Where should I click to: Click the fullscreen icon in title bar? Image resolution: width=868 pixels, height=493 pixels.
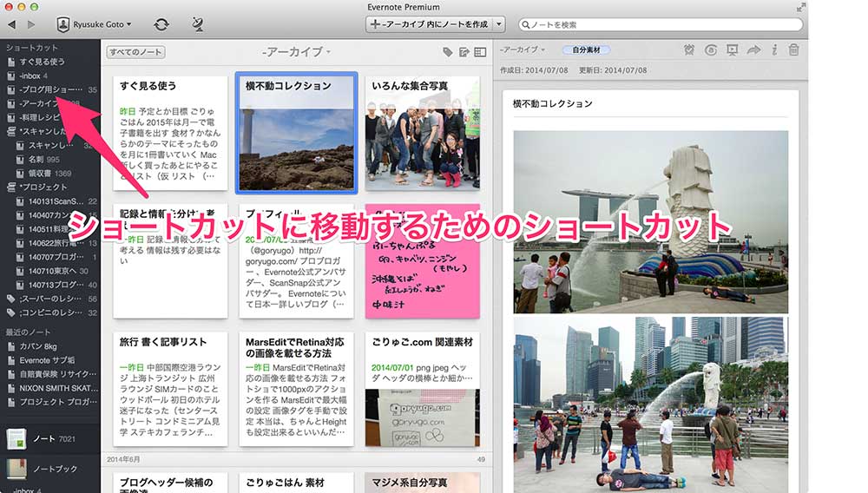pyautogui.click(x=800, y=7)
